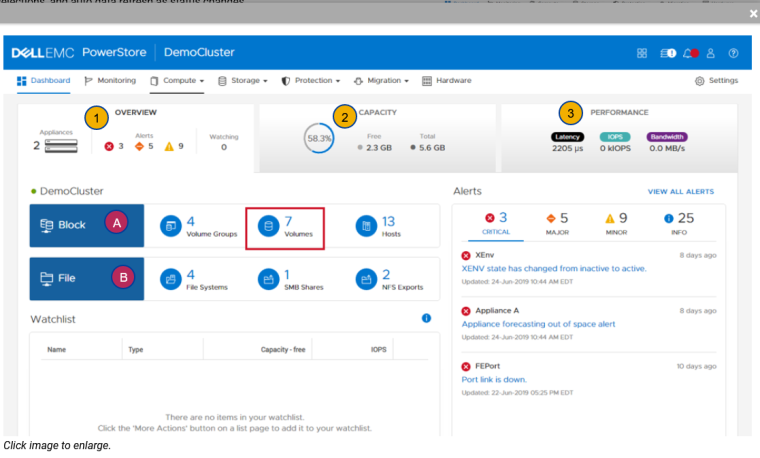Click the Type column header in Watchlist

[136, 350]
